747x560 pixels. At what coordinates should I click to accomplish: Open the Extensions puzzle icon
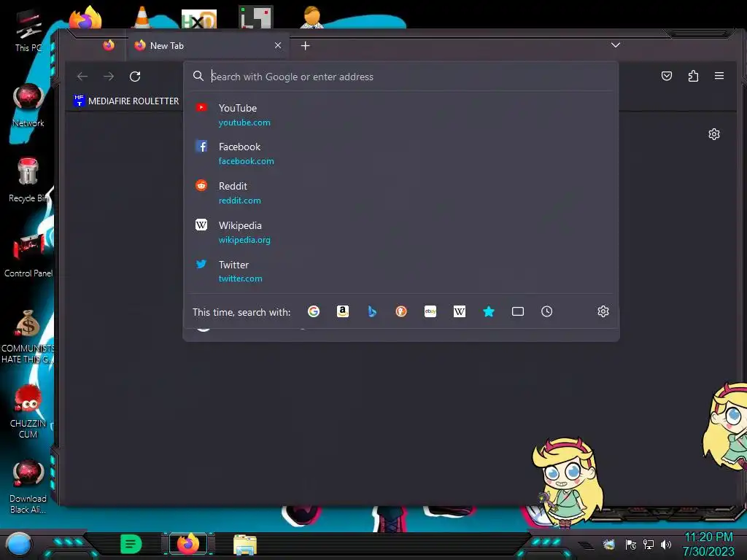point(693,76)
